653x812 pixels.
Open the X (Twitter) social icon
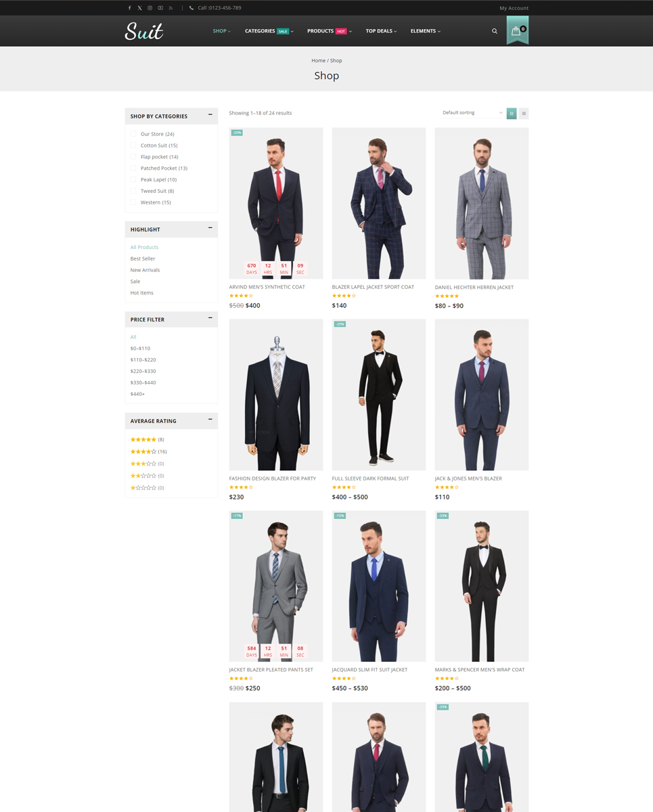click(x=139, y=8)
